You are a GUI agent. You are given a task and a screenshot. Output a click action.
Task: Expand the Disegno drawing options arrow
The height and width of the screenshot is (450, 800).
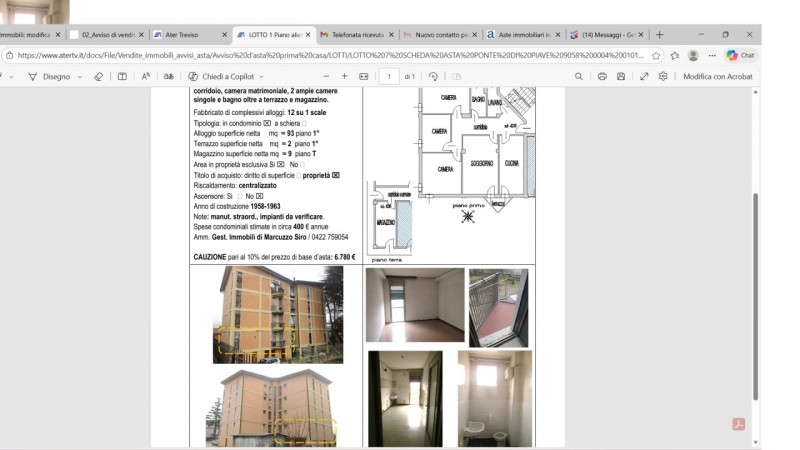(80, 76)
